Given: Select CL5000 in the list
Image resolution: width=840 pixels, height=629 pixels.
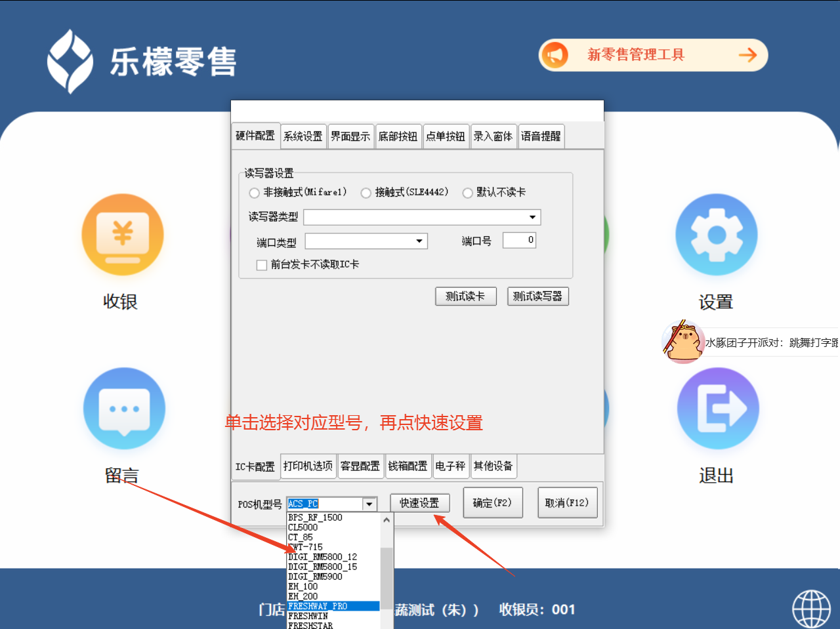Looking at the screenshot, I should [x=333, y=527].
